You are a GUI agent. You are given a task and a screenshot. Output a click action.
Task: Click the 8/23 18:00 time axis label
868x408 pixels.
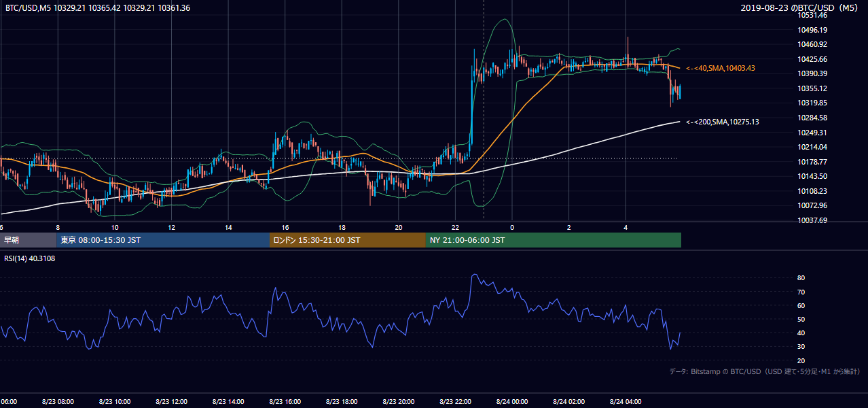[342, 401]
